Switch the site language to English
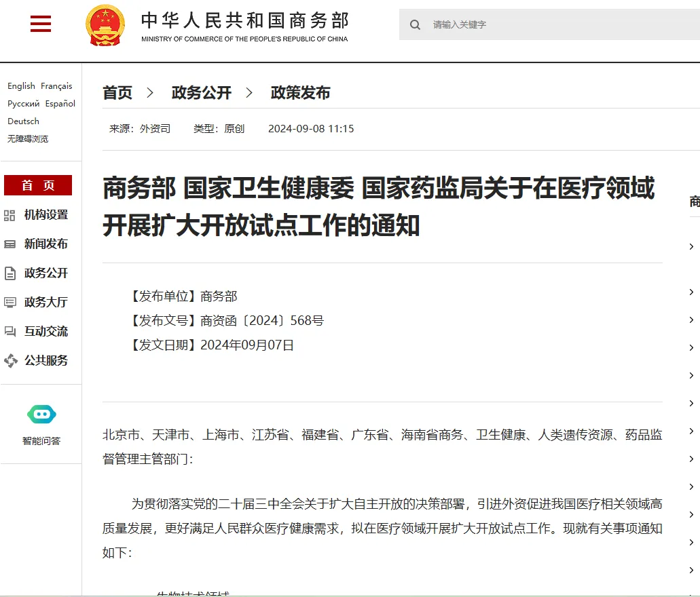The image size is (700, 597). [21, 85]
